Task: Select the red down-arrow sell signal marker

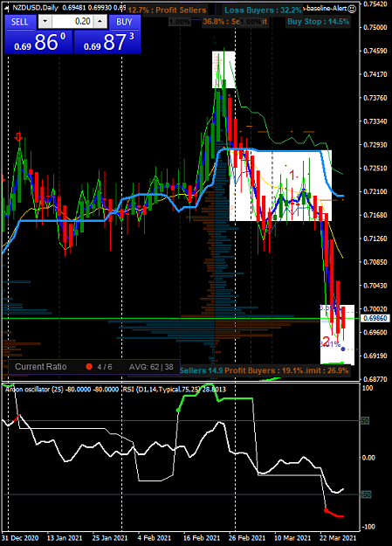Action: tap(18, 136)
